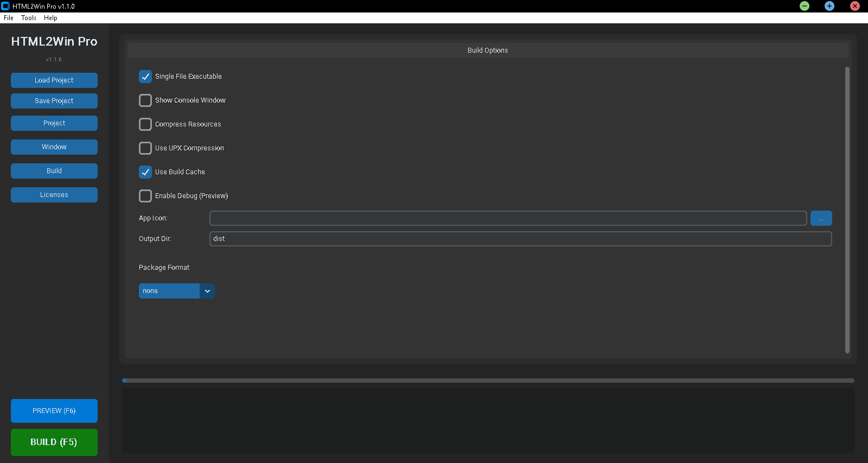
Task: Click the Output Dir field containing dist
Action: 521,239
